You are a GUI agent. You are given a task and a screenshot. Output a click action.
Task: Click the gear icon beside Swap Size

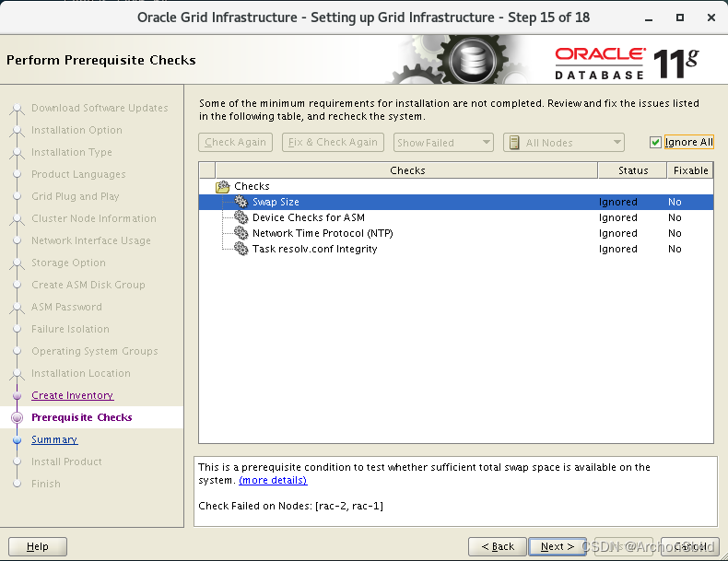tap(241, 202)
